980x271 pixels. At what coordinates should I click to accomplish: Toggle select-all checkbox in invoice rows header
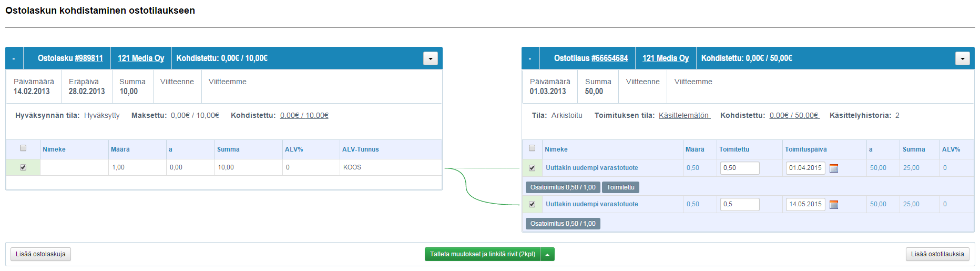[23, 148]
